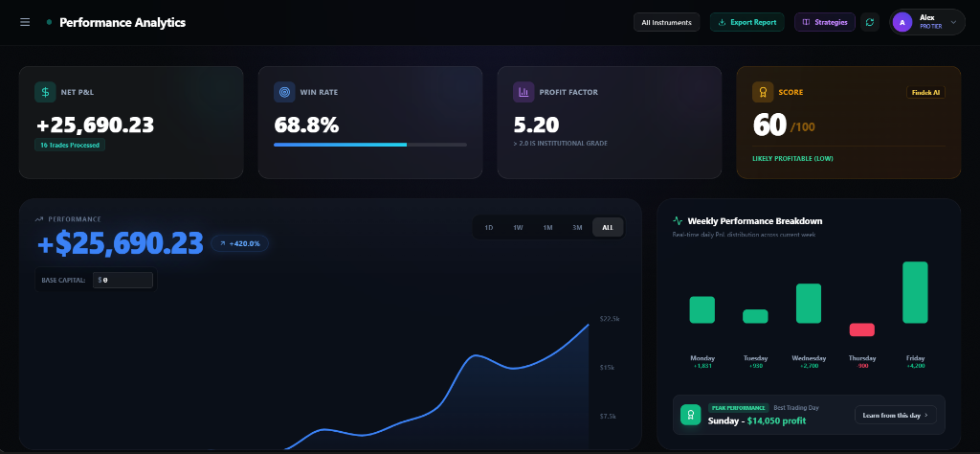This screenshot has width=980, height=454.
Task: Click the Win Rate progress bar
Action: [370, 145]
